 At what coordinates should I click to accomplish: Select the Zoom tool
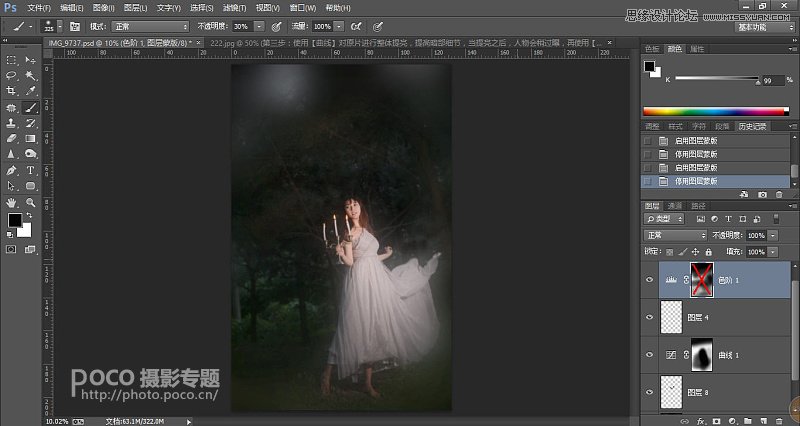click(x=31, y=203)
